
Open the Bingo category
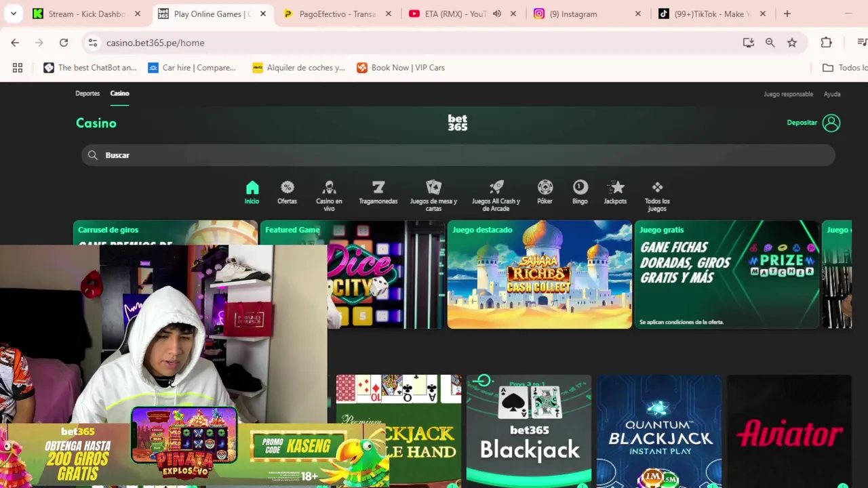click(x=580, y=192)
